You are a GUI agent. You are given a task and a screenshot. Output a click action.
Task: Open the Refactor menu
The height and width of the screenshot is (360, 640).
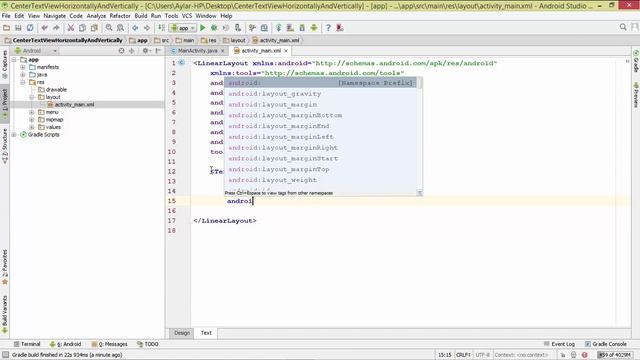(120, 16)
